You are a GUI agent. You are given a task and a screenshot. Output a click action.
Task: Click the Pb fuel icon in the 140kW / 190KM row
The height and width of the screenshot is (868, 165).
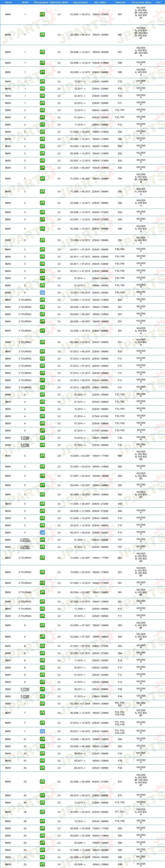(42, 476)
